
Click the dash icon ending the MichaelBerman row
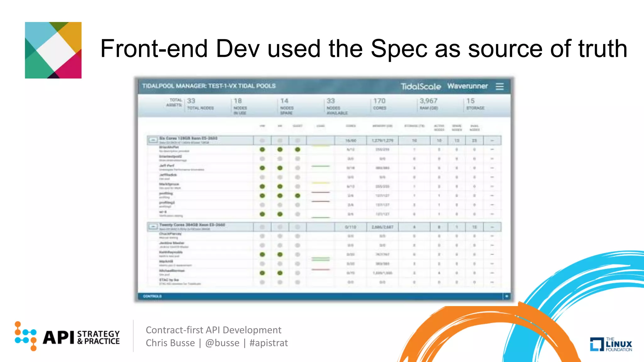point(492,273)
